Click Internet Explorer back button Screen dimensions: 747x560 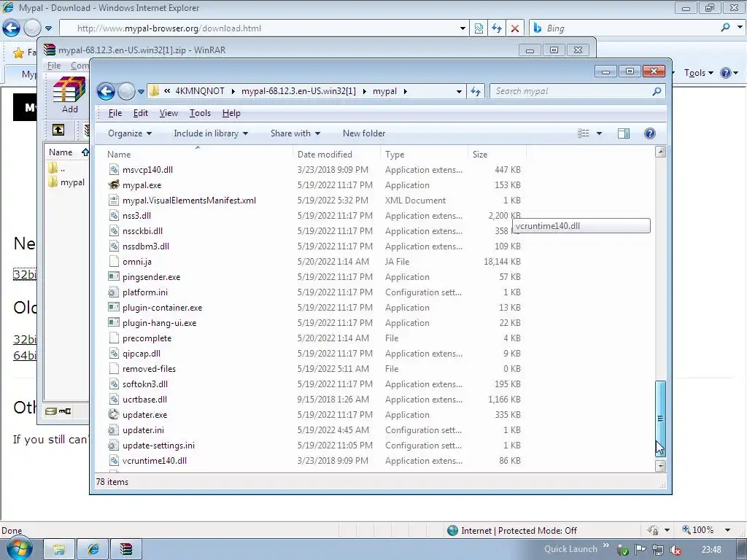(12, 28)
